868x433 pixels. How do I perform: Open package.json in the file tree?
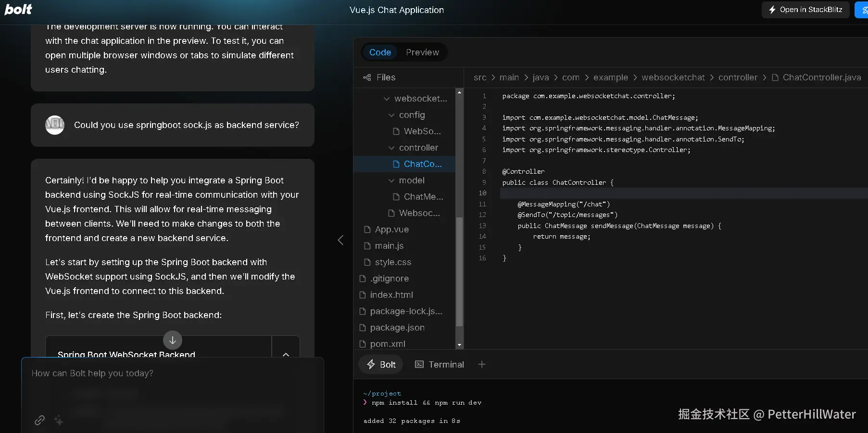click(x=392, y=328)
